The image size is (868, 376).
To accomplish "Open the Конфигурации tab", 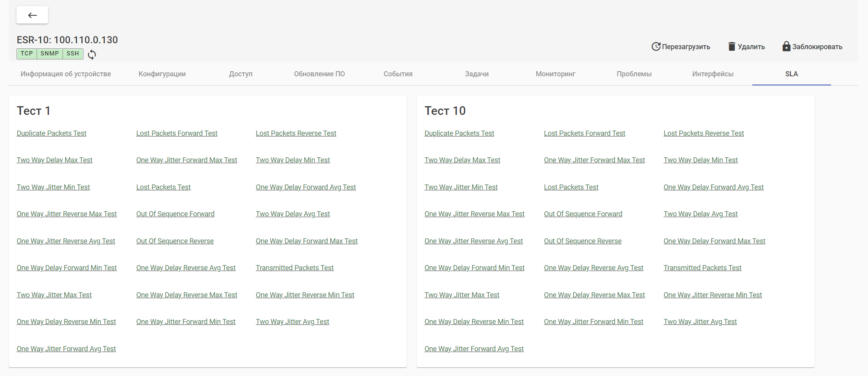I will pos(162,74).
